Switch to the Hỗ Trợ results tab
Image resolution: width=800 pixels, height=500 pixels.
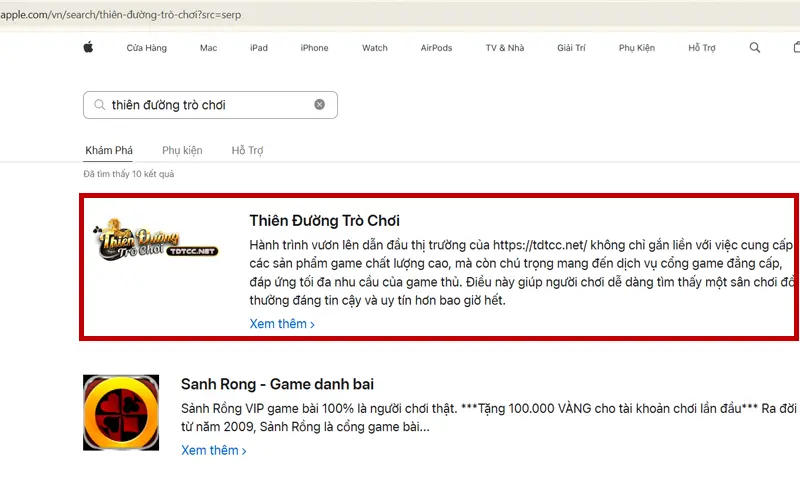(x=247, y=151)
